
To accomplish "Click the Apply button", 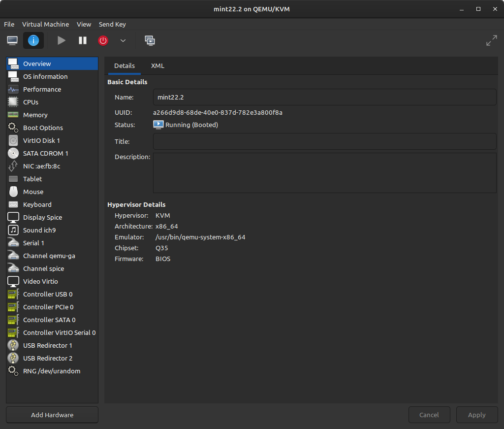I will 476,415.
